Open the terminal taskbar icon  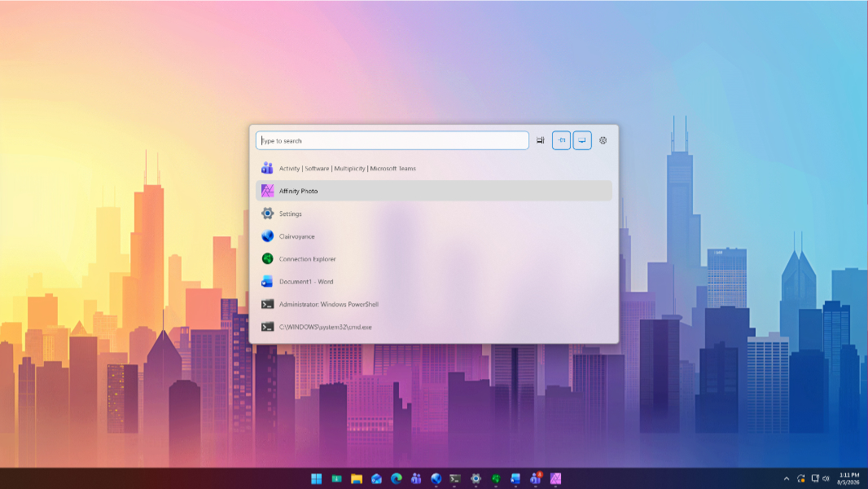pos(456,478)
